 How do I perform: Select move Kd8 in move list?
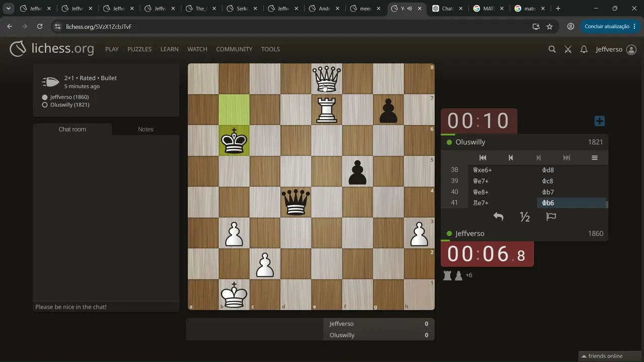click(572, 170)
